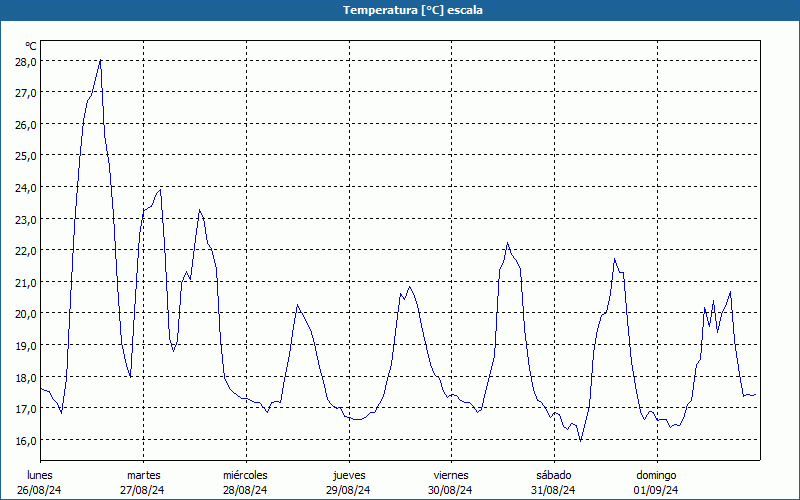
Task: Click the 'lunes' day label
Action: (40, 475)
